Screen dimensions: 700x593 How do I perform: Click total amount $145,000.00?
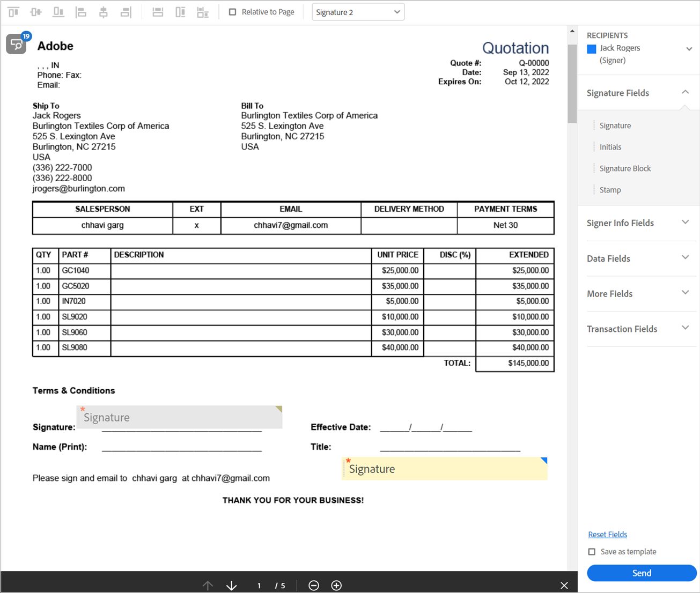click(x=528, y=363)
